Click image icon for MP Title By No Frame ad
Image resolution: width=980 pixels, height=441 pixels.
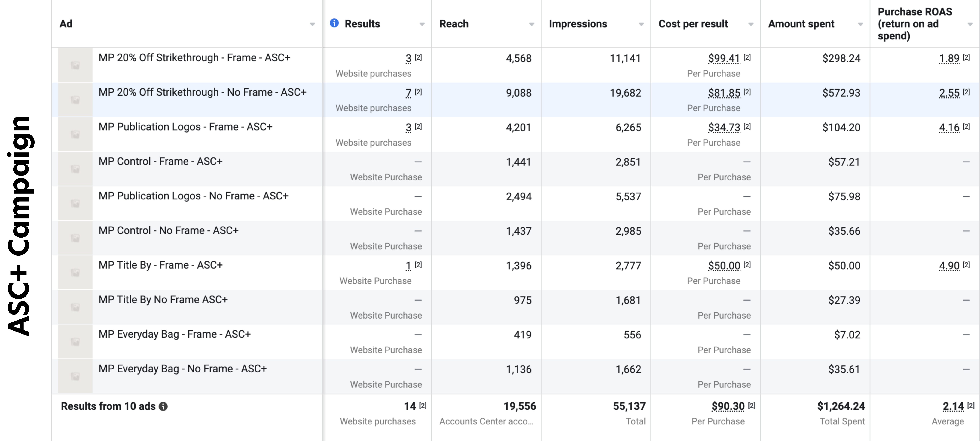point(75,307)
